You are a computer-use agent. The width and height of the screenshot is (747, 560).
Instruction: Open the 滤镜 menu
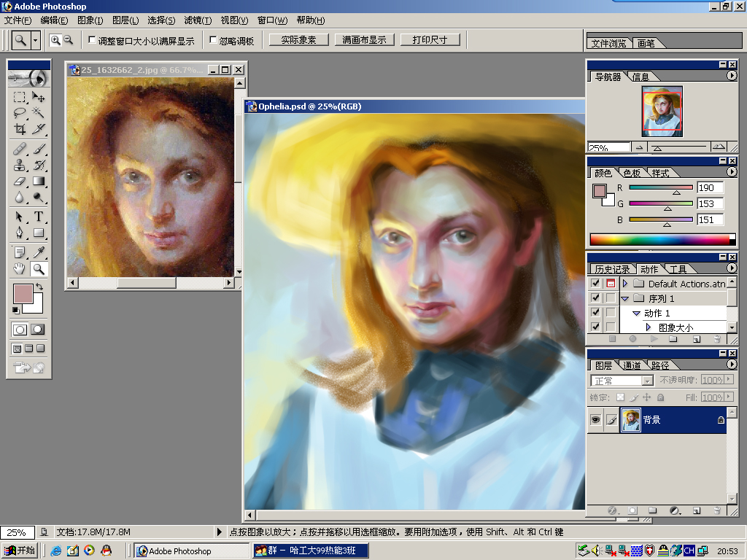(198, 20)
